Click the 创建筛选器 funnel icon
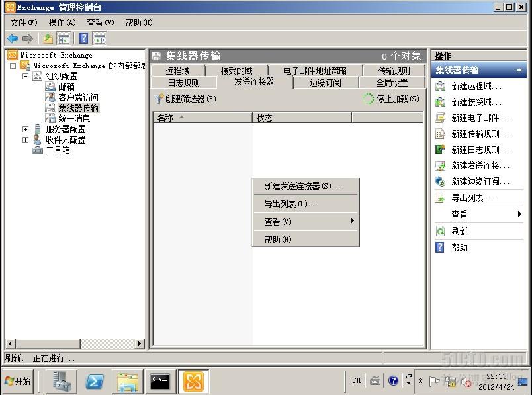This screenshot has width=532, height=395. click(158, 99)
